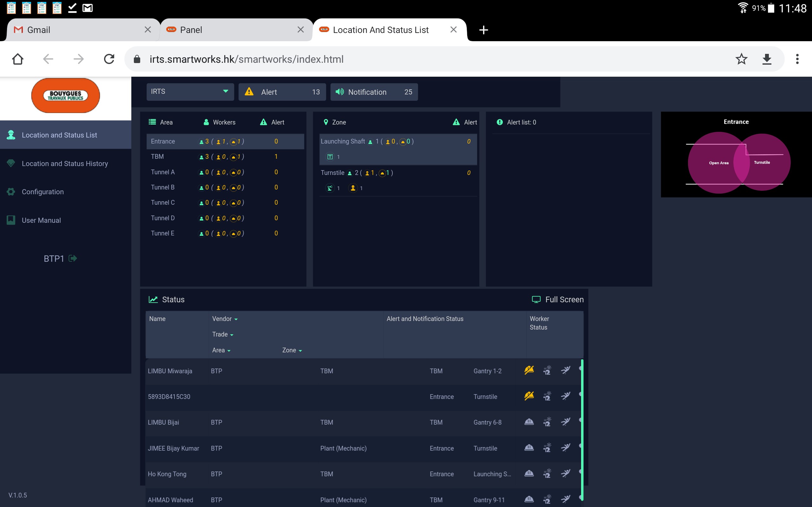Click the Full Screen monitor icon
The image size is (812, 507).
[x=536, y=299]
